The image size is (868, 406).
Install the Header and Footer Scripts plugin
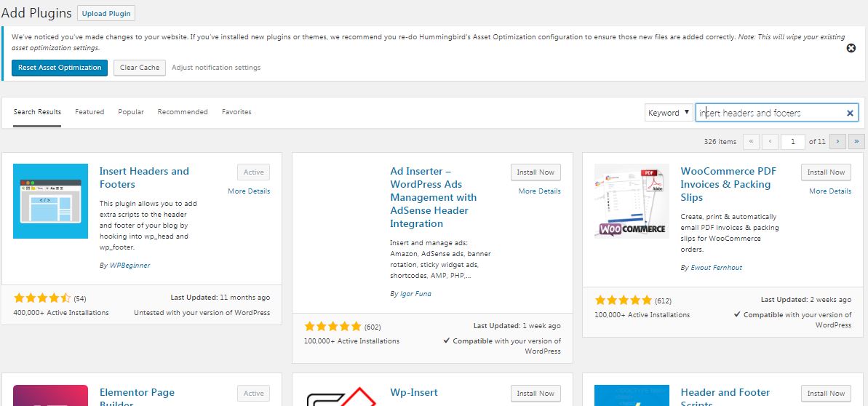coord(826,393)
